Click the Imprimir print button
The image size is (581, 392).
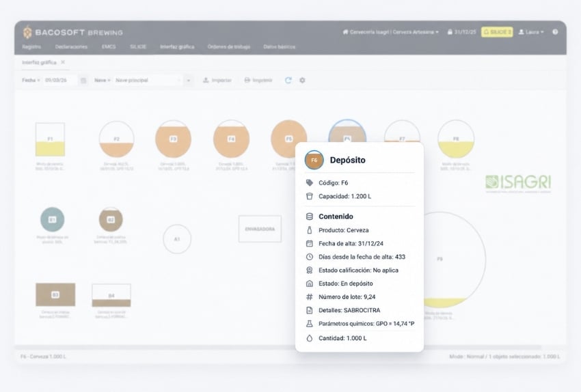click(x=258, y=80)
